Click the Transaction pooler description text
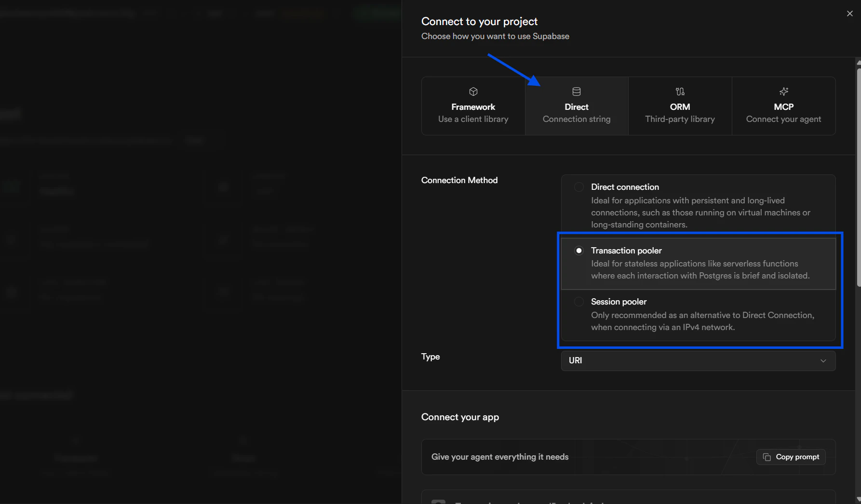This screenshot has height=504, width=861. click(700, 270)
